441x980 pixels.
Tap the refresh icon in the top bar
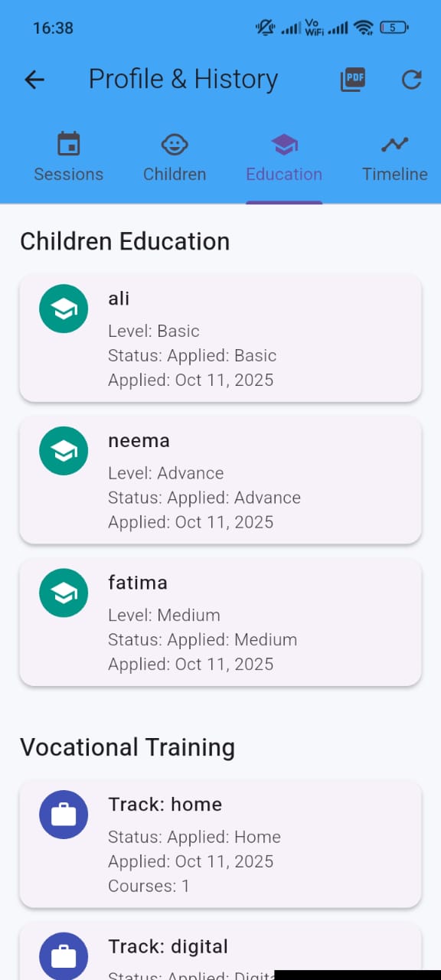pyautogui.click(x=411, y=80)
